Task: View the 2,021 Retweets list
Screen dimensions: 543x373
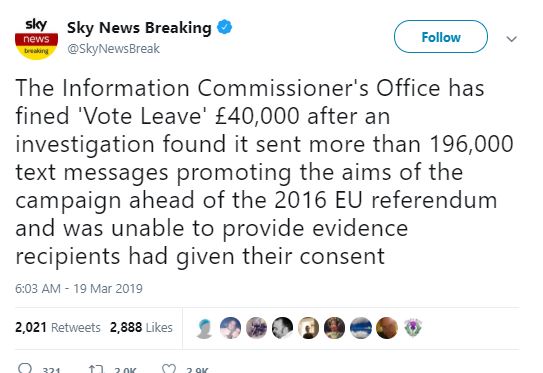Action: (x=58, y=328)
